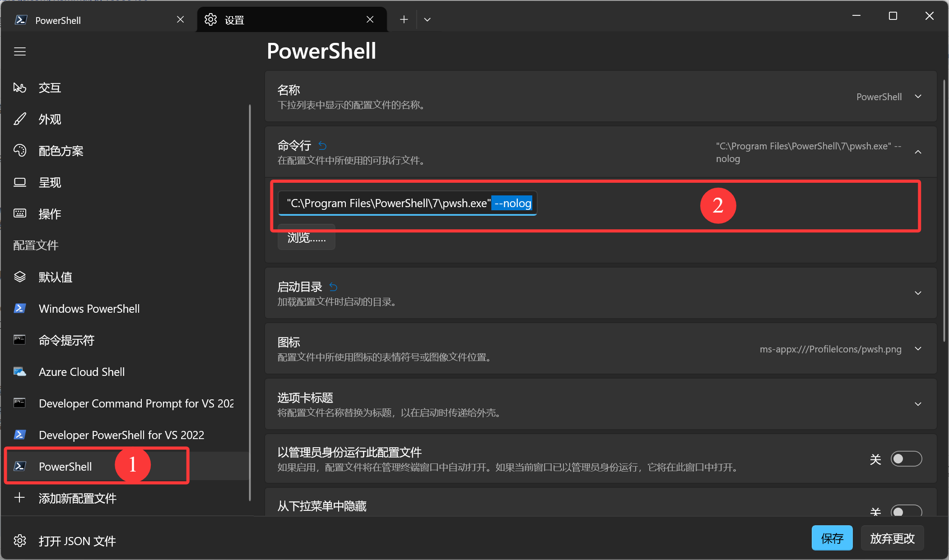The width and height of the screenshot is (949, 560).
Task: Expand the 图标 setting chevron
Action: click(x=918, y=349)
